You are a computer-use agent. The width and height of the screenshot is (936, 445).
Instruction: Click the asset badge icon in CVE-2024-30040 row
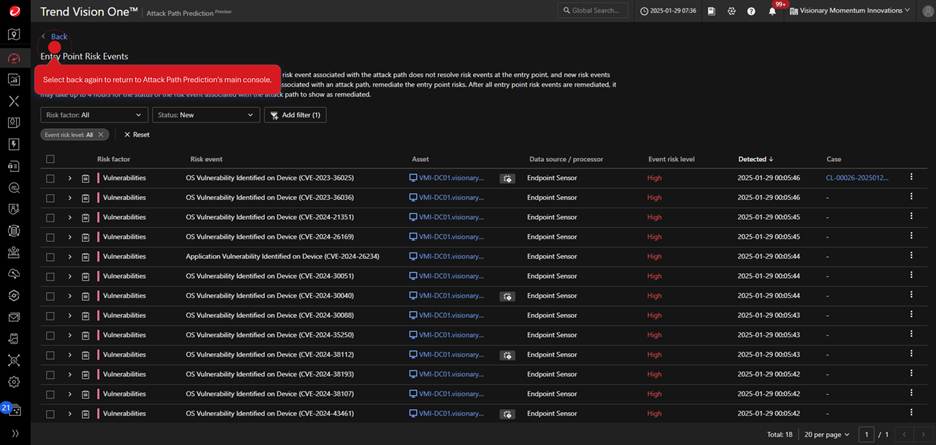point(507,296)
